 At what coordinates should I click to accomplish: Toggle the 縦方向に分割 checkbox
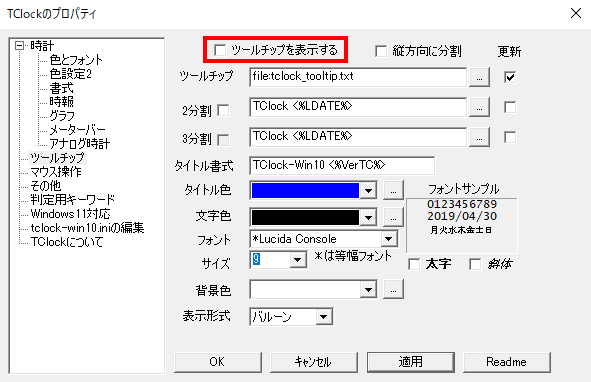(x=381, y=51)
